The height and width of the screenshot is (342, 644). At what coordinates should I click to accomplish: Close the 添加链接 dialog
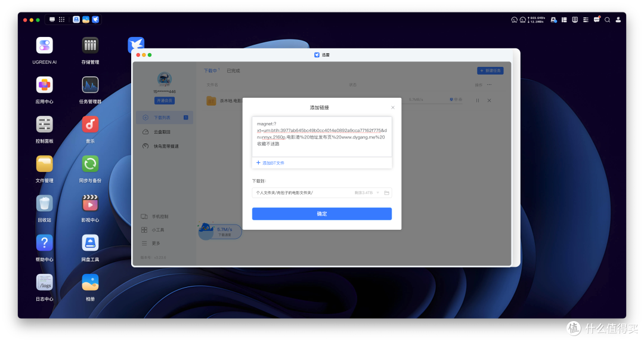[392, 107]
